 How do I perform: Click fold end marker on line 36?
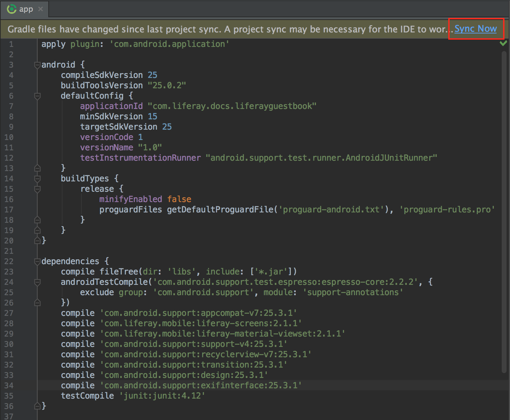(37, 406)
